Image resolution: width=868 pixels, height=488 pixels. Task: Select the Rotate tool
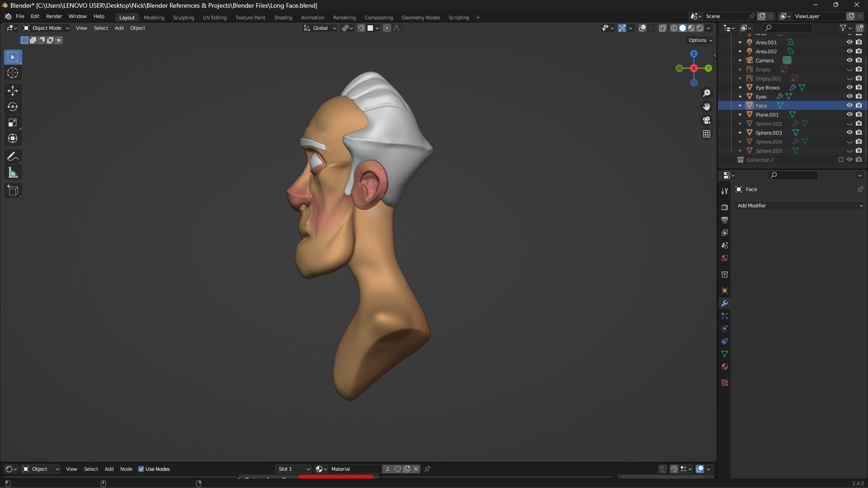pos(13,107)
